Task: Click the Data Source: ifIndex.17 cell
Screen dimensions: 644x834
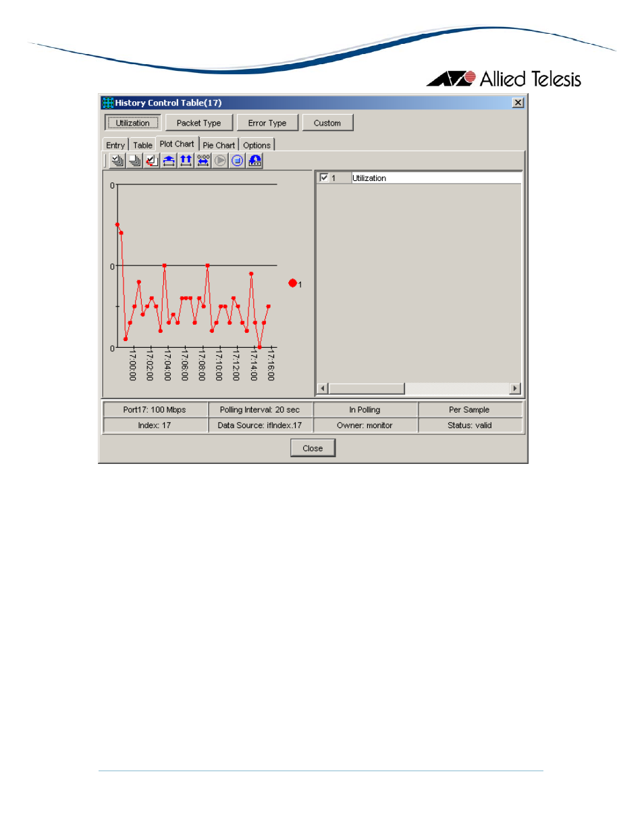Action: tap(260, 425)
